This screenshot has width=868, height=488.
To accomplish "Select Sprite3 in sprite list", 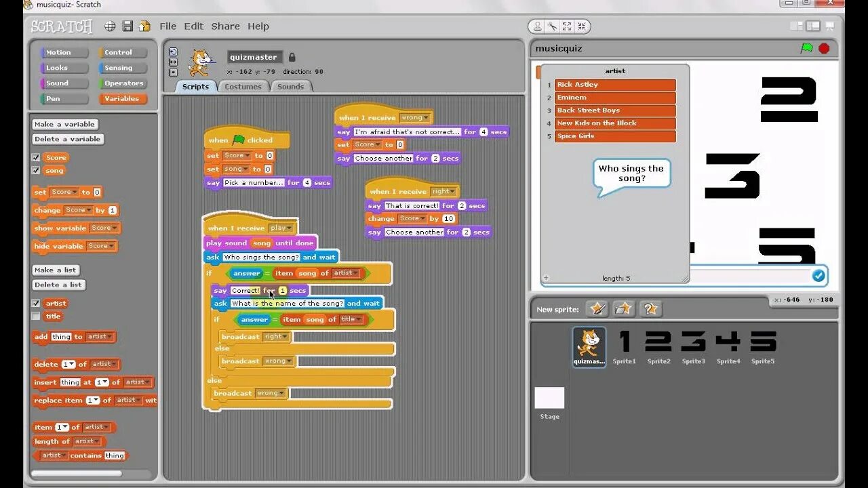I will 693,347.
